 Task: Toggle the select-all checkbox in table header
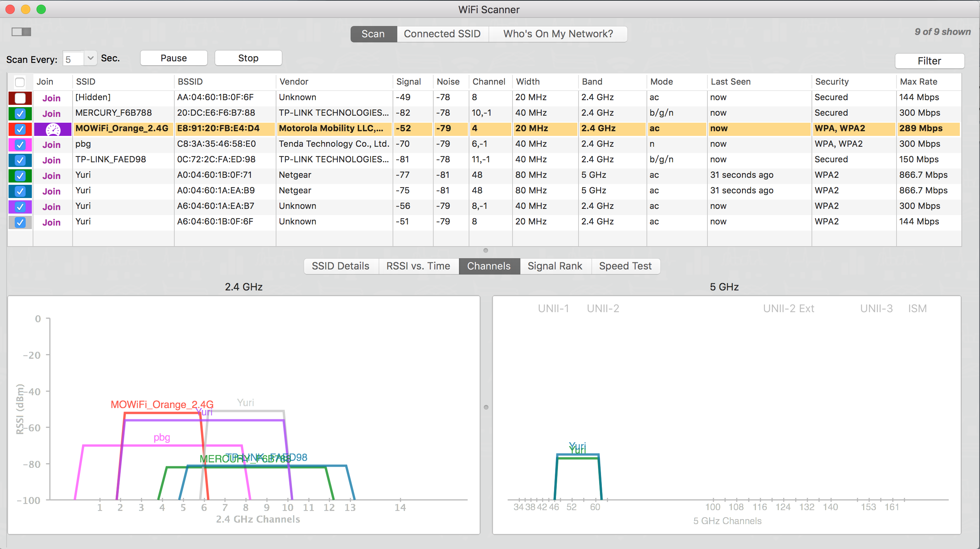point(20,82)
